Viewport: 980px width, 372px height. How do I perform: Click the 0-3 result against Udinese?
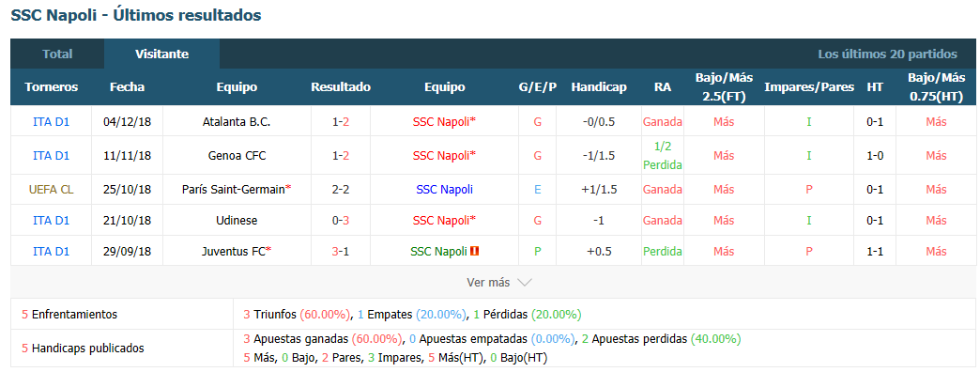point(341,220)
